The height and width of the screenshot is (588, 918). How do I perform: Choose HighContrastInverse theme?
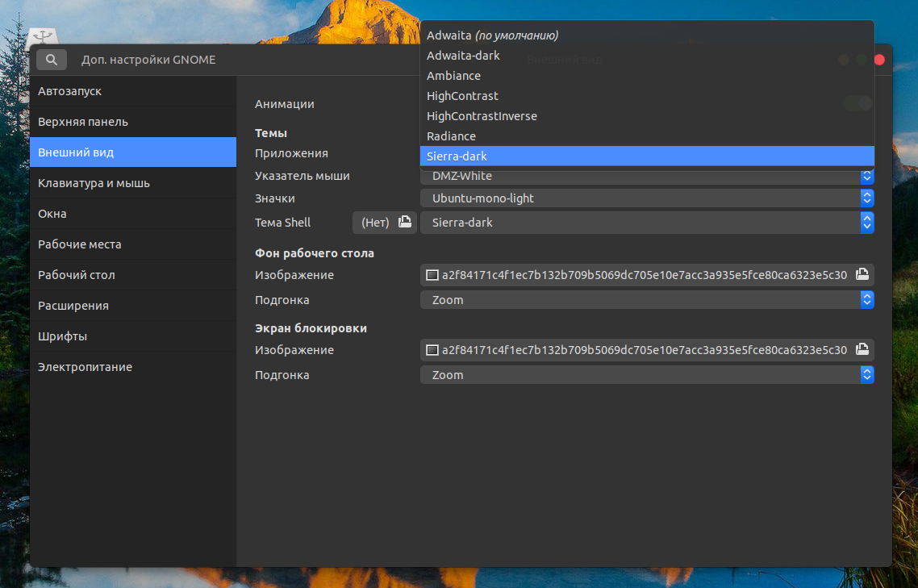coord(647,116)
